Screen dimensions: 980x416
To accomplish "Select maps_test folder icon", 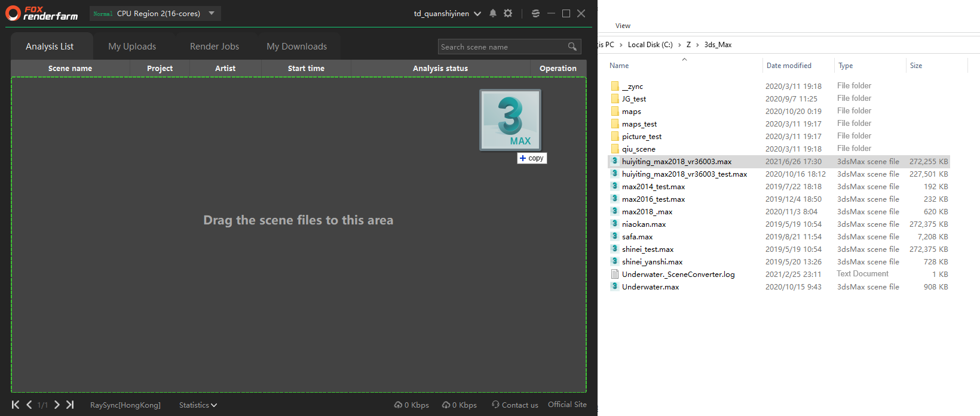I will coord(615,124).
